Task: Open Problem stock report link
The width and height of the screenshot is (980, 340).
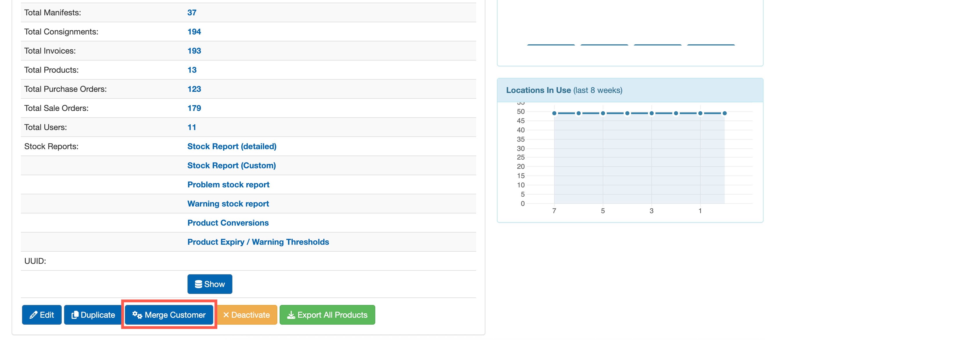Action: coord(228,184)
